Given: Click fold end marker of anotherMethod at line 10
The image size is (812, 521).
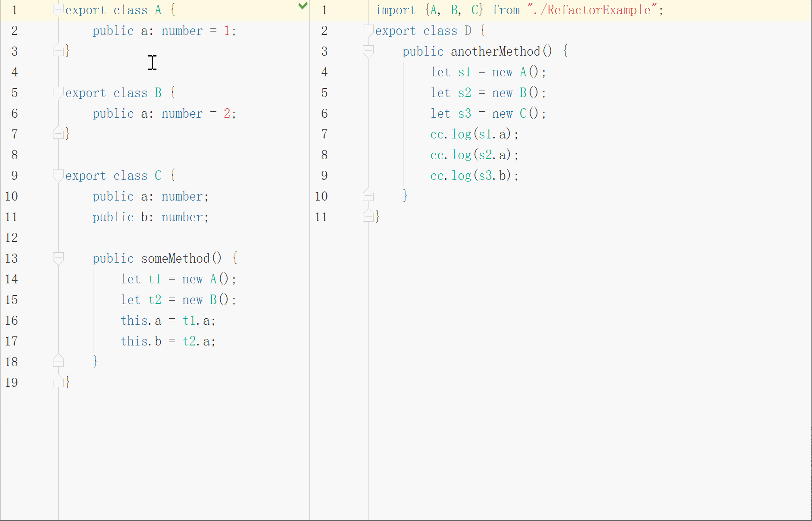Looking at the screenshot, I should [368, 195].
